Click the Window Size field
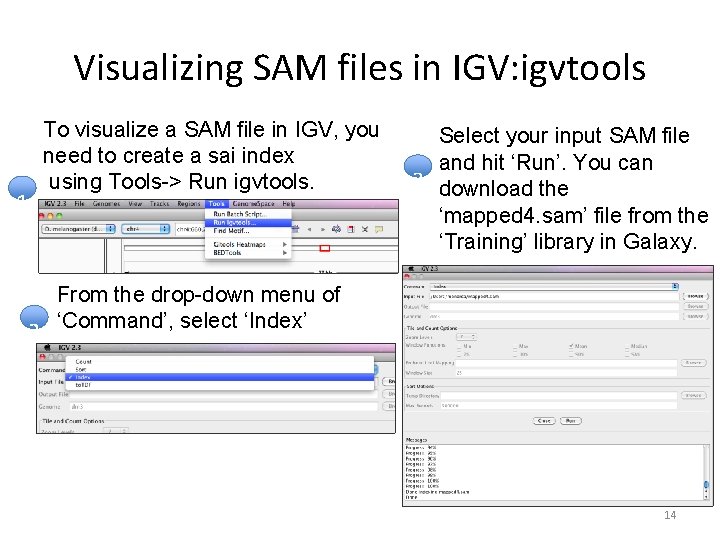The image size is (720, 540). click(x=566, y=373)
